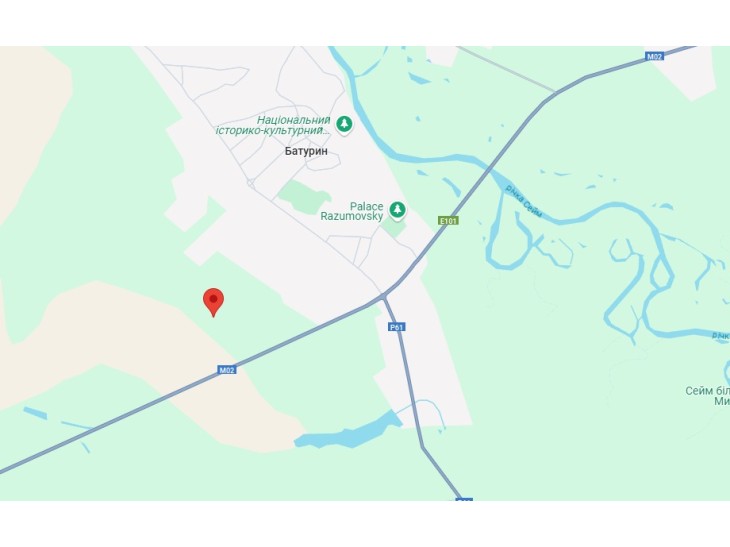Click the red location pin marker
The image size is (730, 547).
tap(214, 302)
